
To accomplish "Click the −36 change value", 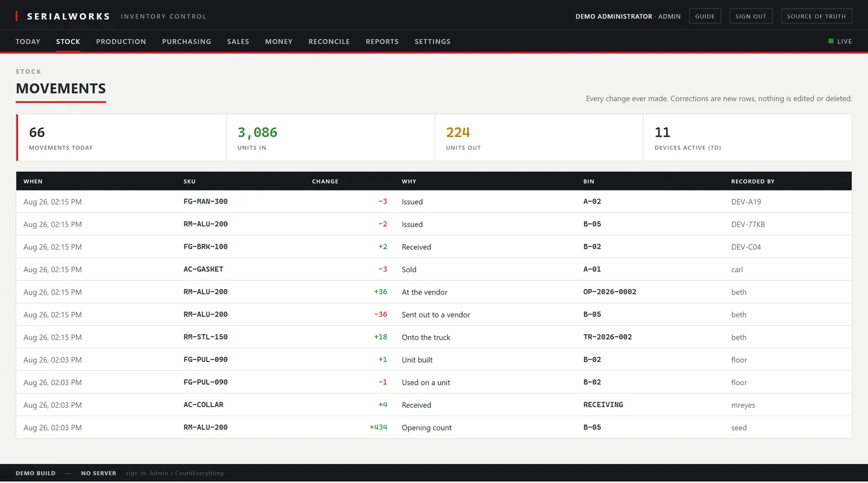I will [380, 314].
